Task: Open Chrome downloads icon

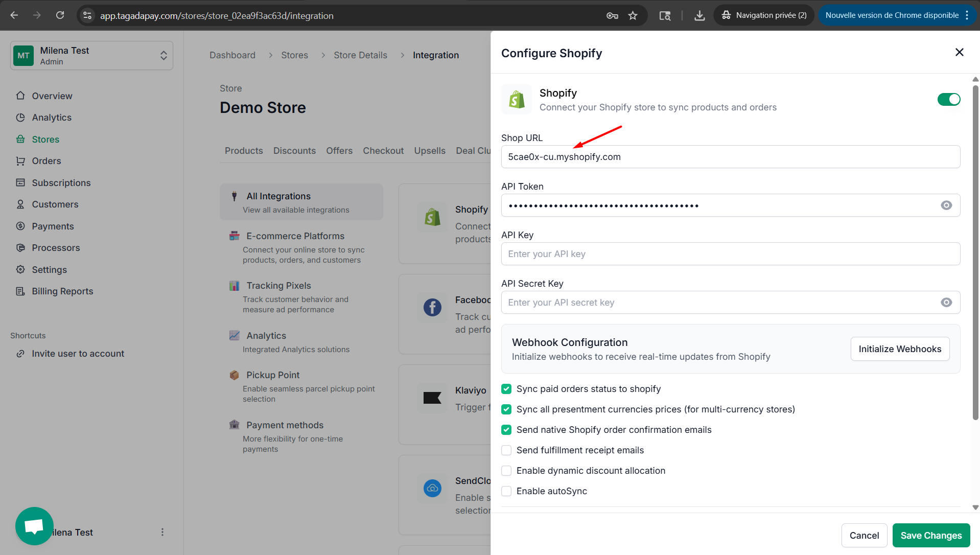Action: [699, 15]
